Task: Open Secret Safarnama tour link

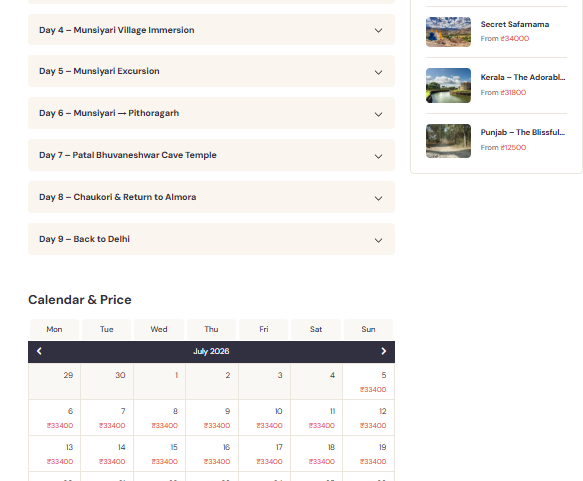Action: click(515, 24)
